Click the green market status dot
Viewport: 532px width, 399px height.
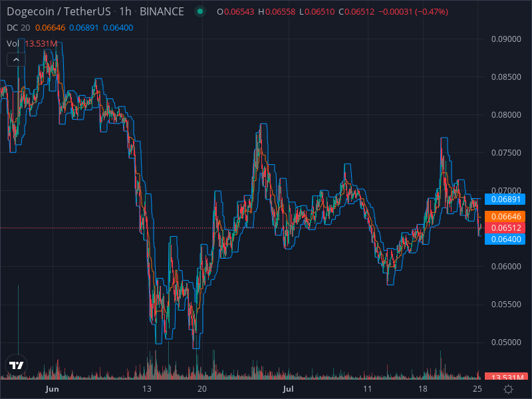pos(200,11)
